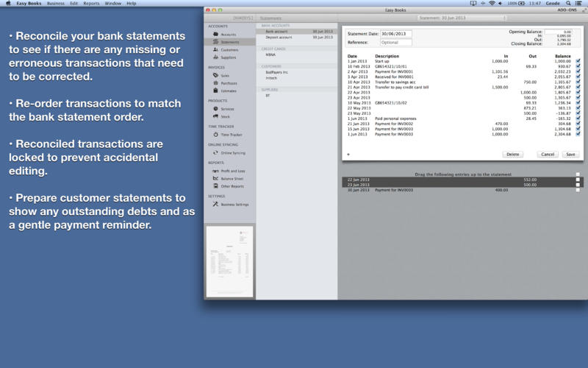588x368 pixels.
Task: Click the volume icon in menu bar
Action: click(501, 3)
